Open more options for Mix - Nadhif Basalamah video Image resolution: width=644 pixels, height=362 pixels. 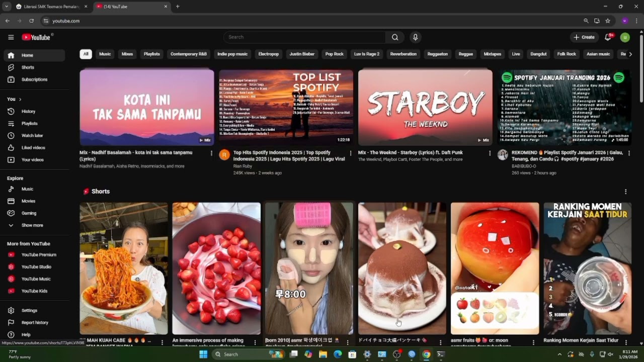click(211, 153)
